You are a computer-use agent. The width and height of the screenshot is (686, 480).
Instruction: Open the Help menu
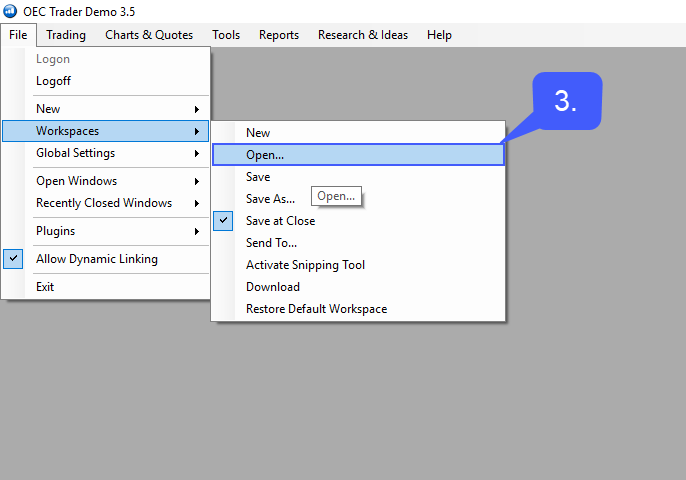point(439,35)
